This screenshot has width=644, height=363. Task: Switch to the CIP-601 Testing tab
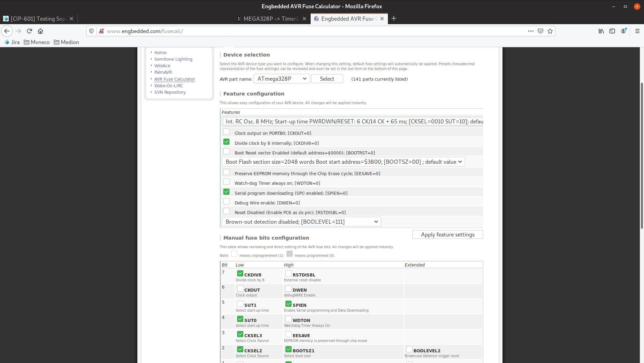tap(39, 19)
